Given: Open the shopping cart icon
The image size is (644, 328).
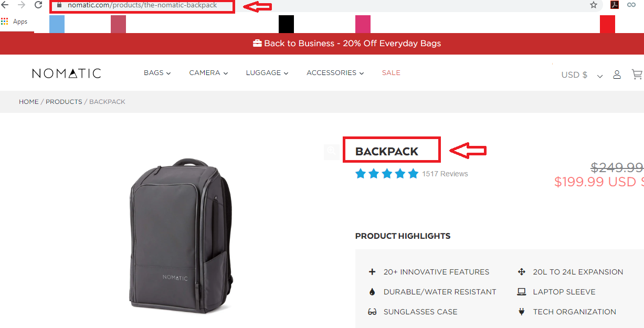Looking at the screenshot, I should coord(637,75).
